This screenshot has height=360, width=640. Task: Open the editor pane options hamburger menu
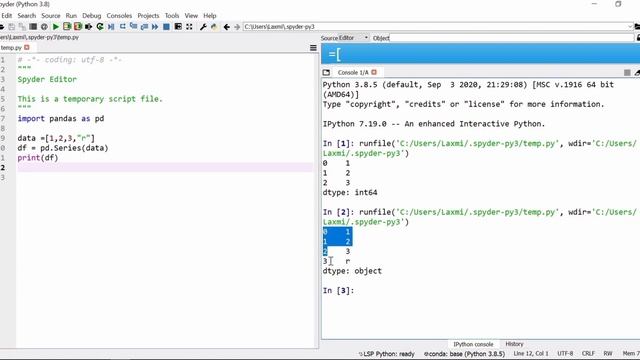313,48
